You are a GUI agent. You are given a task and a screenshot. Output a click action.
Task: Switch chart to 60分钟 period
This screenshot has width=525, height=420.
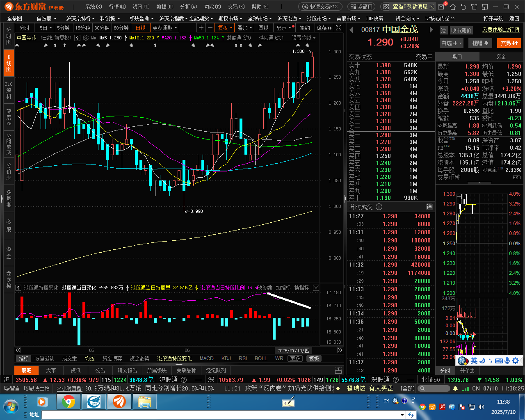click(x=121, y=28)
